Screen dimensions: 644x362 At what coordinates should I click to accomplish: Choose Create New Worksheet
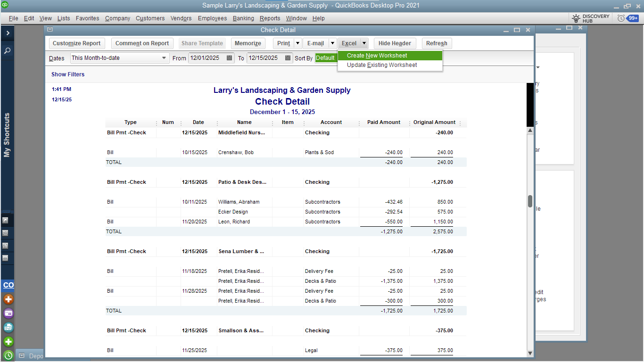coord(390,56)
